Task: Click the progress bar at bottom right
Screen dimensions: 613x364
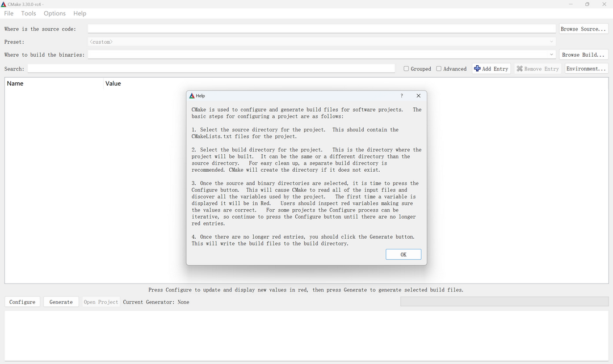Action: click(x=504, y=302)
